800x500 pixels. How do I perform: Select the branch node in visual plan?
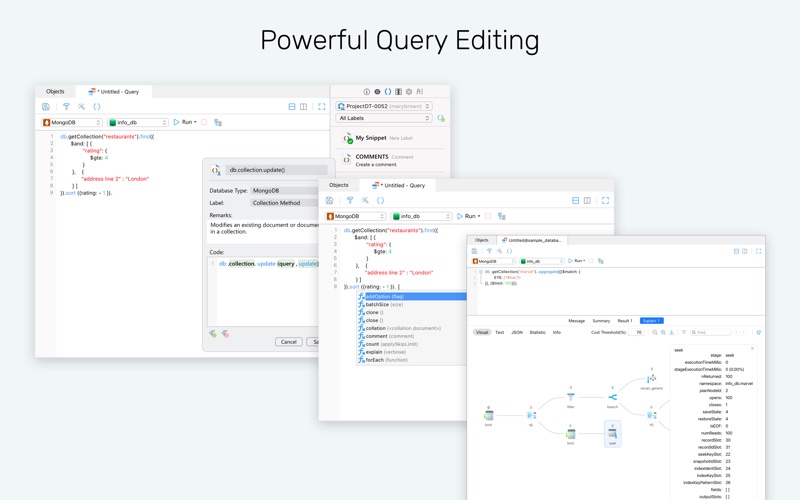pyautogui.click(x=612, y=397)
